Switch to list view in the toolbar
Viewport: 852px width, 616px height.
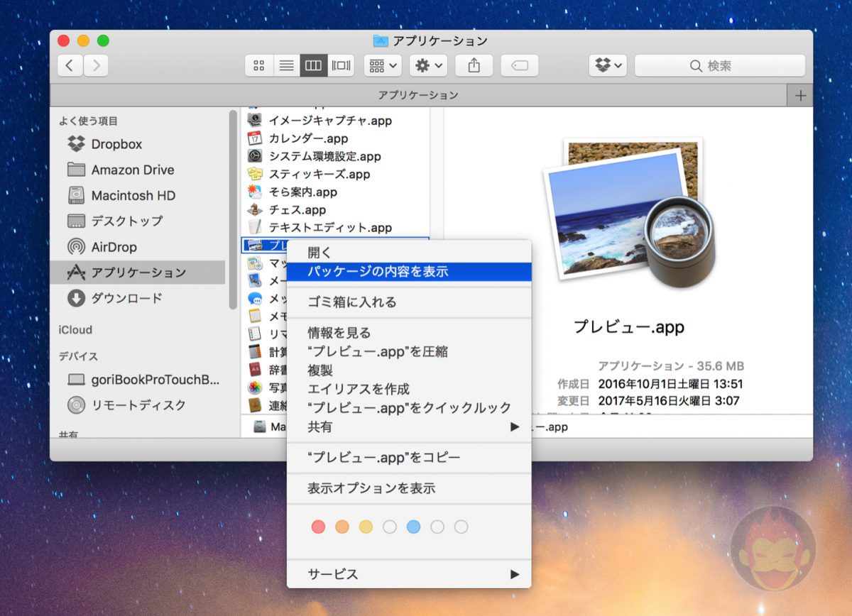pos(286,65)
